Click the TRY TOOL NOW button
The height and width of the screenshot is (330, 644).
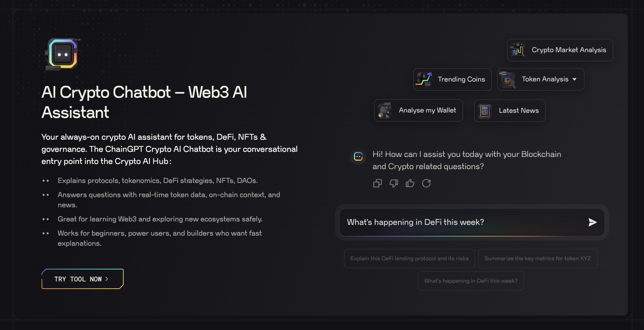[83, 279]
